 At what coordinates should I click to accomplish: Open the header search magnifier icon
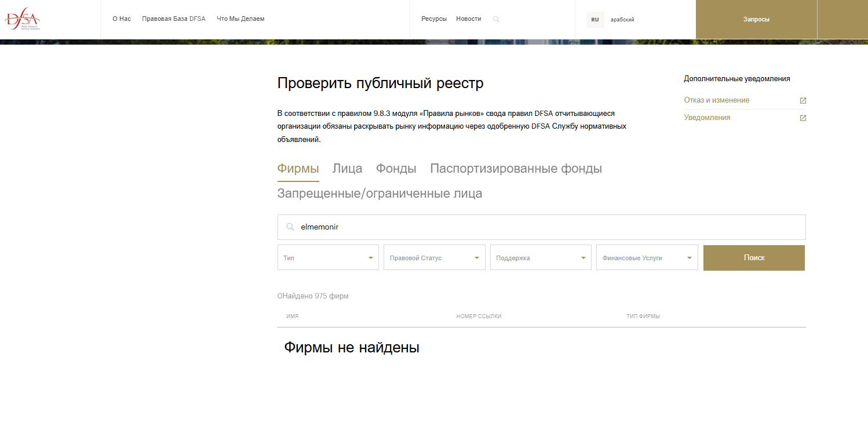point(496,19)
